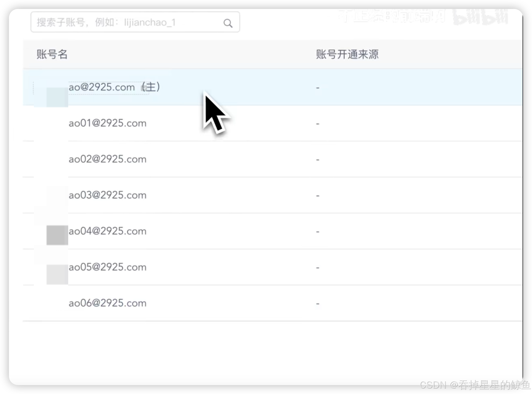Click the pale blue avatar in main row
Screen dimensions: 532x394
coord(57,97)
